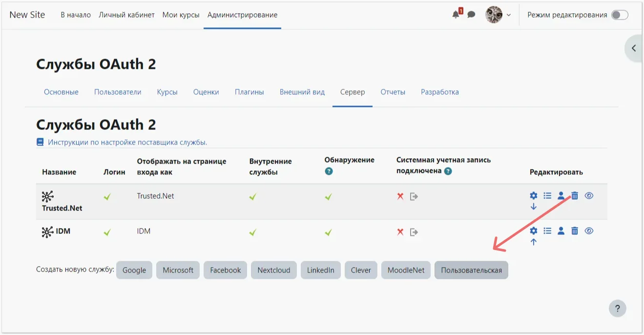Open the messaging icon in the top bar
Viewport: 644px width, 335px height.
[471, 15]
